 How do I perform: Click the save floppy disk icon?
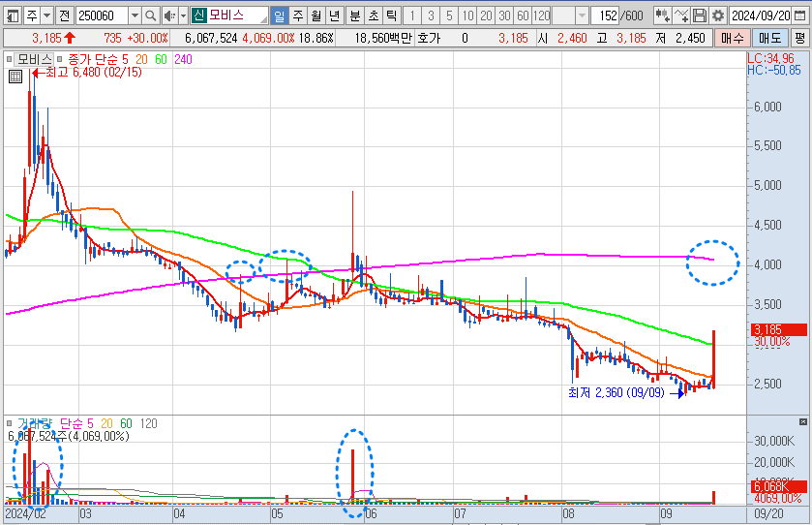coord(700,16)
